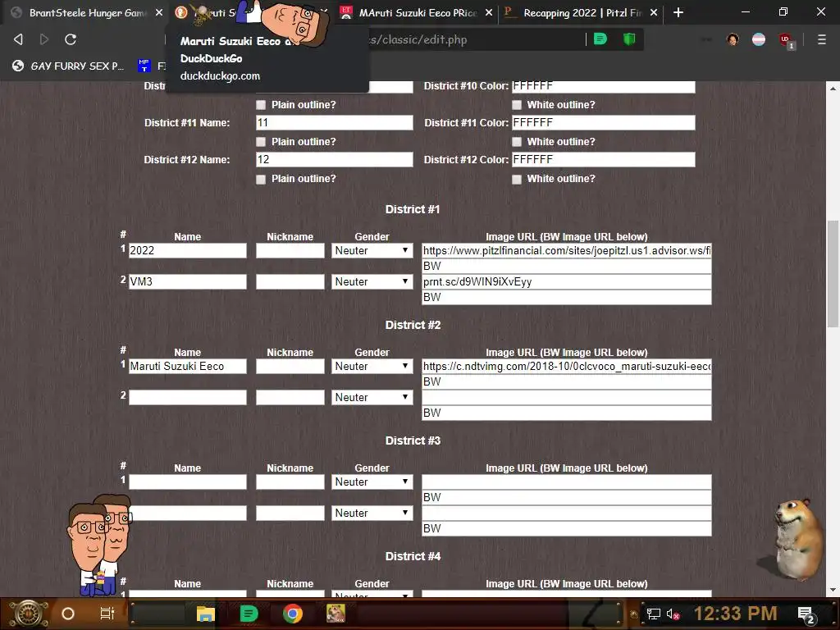Open the notification center icon
Image resolution: width=840 pixels, height=630 pixels.
(x=806, y=614)
